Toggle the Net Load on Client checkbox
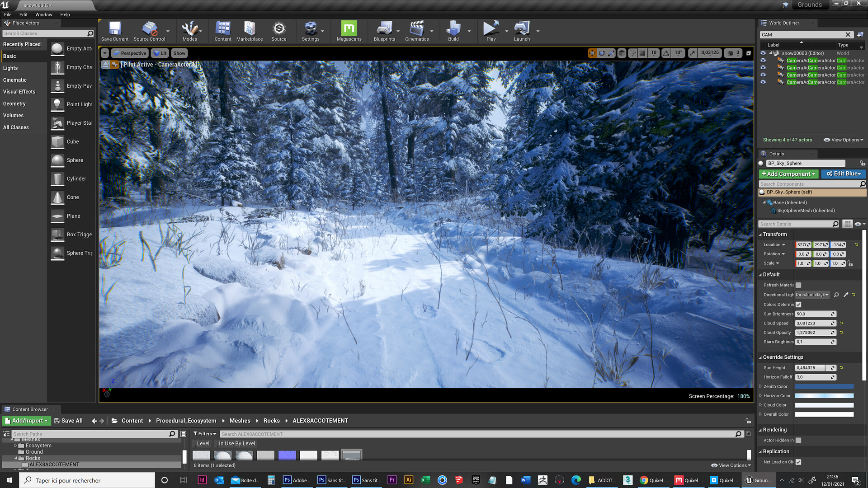The height and width of the screenshot is (488, 868). [798, 462]
